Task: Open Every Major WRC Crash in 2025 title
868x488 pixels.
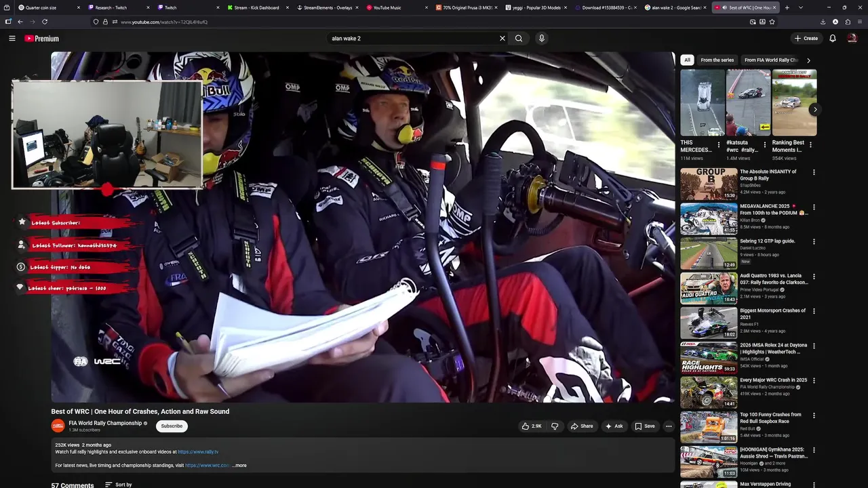Action: 774,380
